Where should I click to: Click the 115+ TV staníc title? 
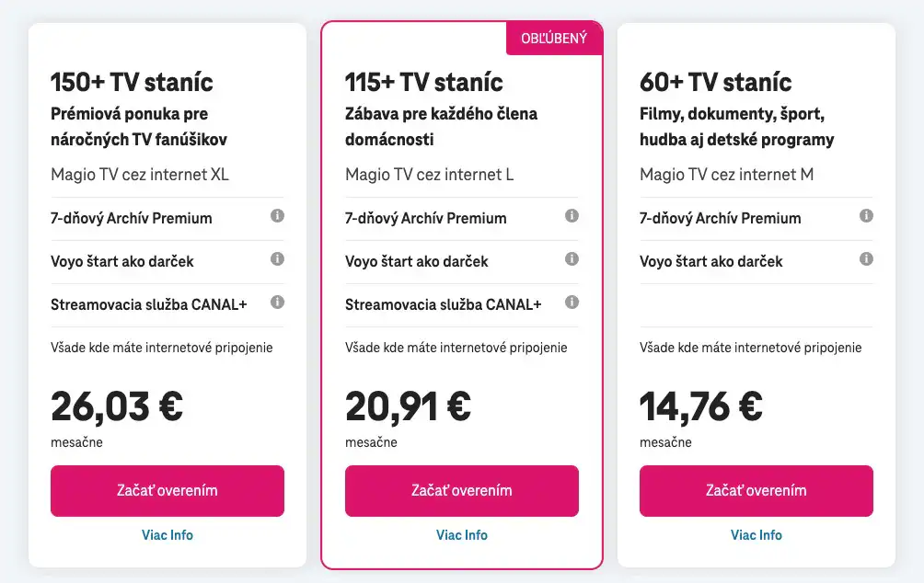(424, 82)
